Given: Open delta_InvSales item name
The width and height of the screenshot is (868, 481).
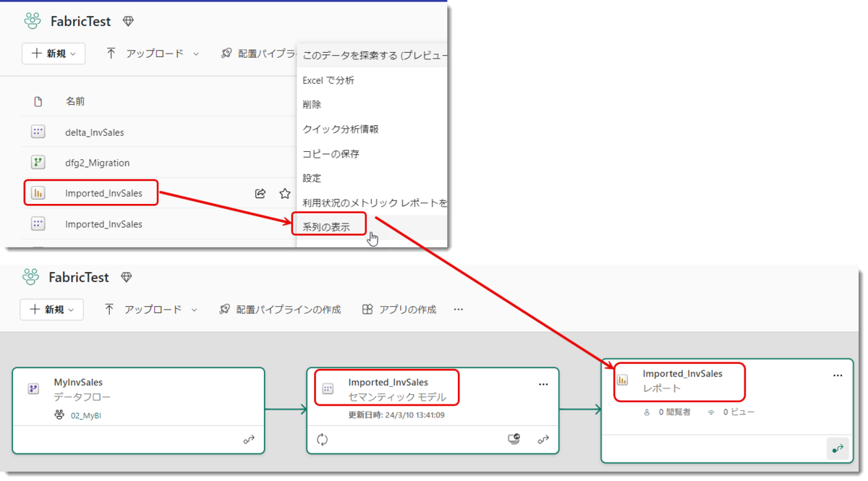Looking at the screenshot, I should pos(95,132).
